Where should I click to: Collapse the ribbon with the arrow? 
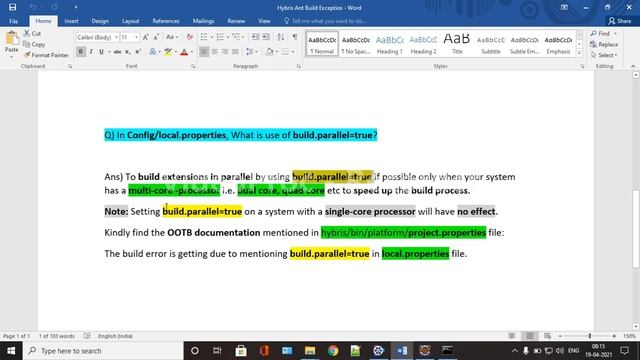pyautogui.click(x=633, y=66)
